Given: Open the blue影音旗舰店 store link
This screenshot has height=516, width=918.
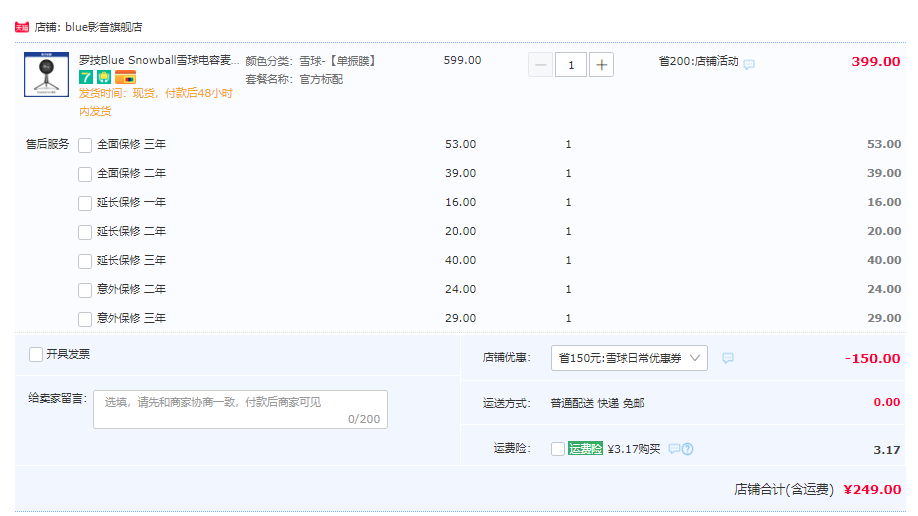Looking at the screenshot, I should 104,27.
